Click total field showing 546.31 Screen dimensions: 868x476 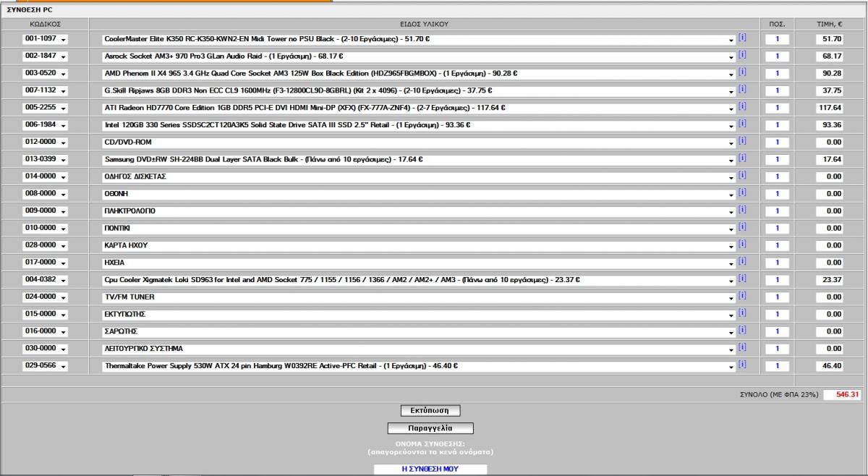tap(843, 395)
